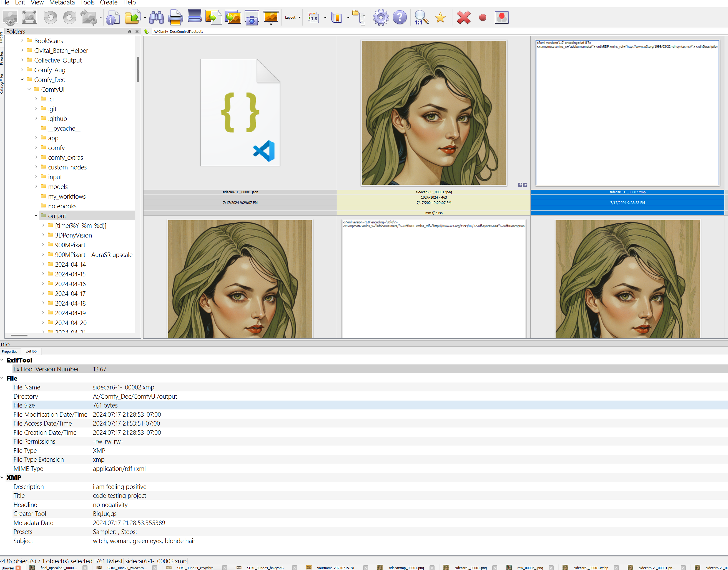Image resolution: width=728 pixels, height=570 pixels.
Task: Click the green up-folder arrow by path
Action: point(146,31)
